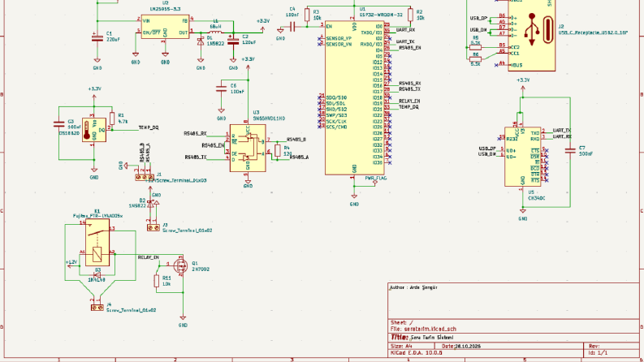Select the C4 100nF capacitor symbol

pyautogui.click(x=292, y=27)
